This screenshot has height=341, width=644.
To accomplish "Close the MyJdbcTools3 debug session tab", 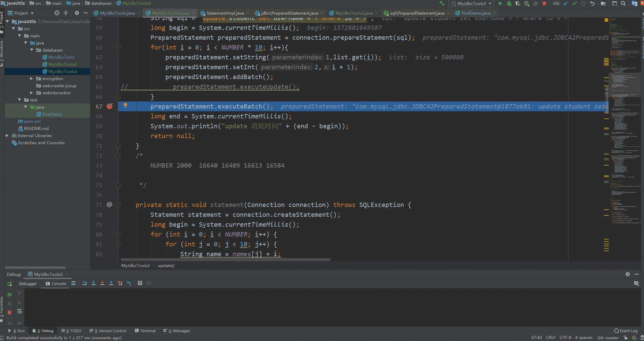I will click(x=66, y=274).
